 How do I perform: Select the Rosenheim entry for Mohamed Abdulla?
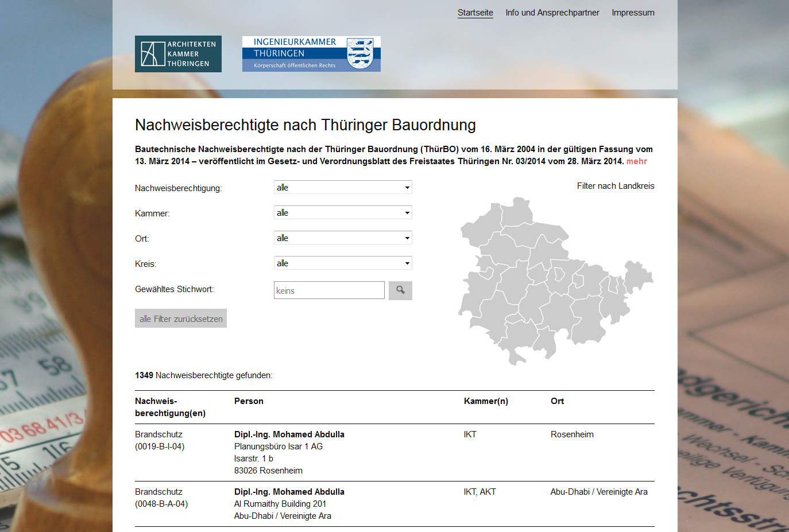click(289, 434)
